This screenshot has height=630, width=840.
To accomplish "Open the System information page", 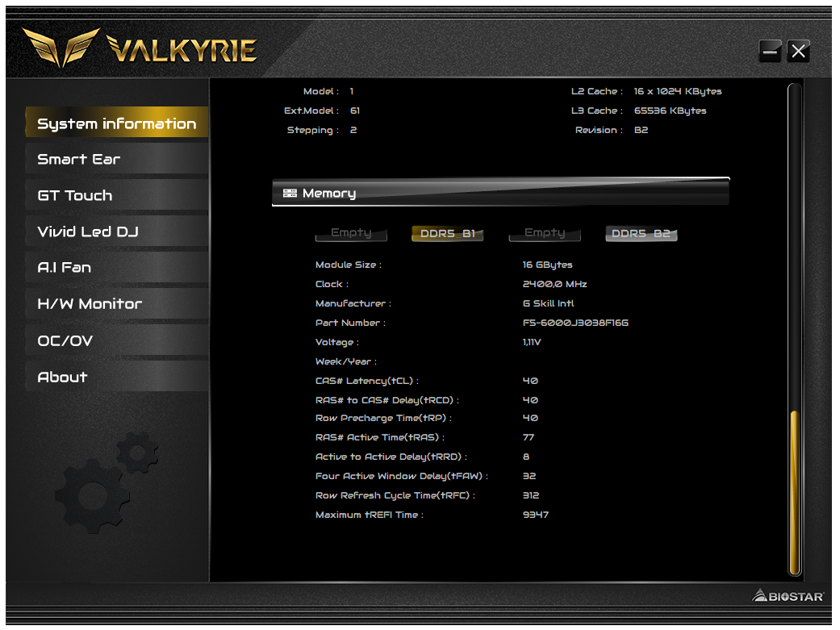I will point(117,123).
